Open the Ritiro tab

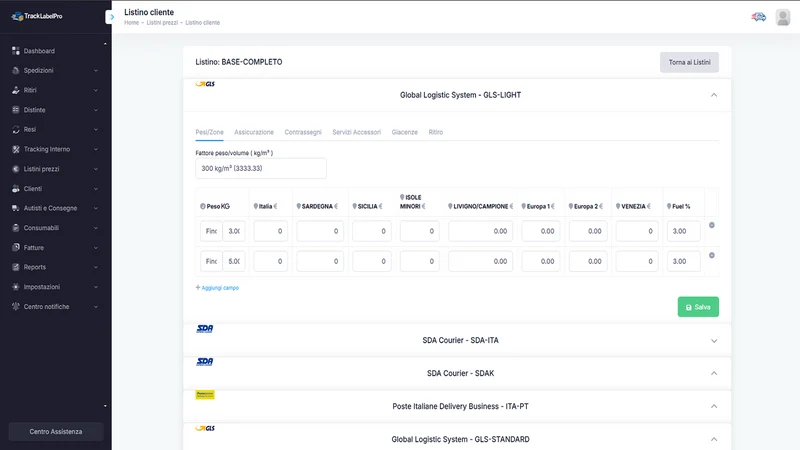pyautogui.click(x=436, y=132)
